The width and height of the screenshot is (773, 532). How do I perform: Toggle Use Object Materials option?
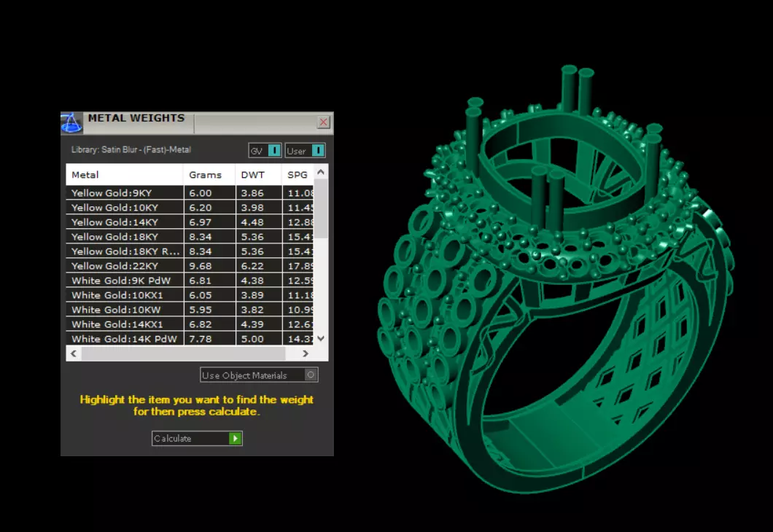(260, 375)
